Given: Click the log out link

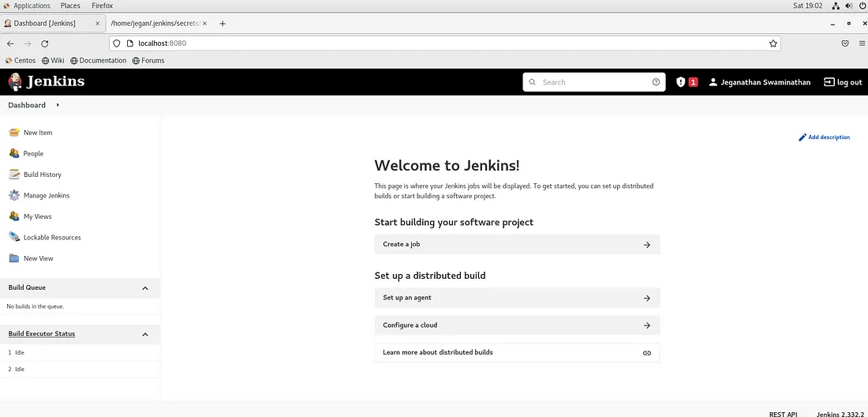Looking at the screenshot, I should click(x=843, y=82).
